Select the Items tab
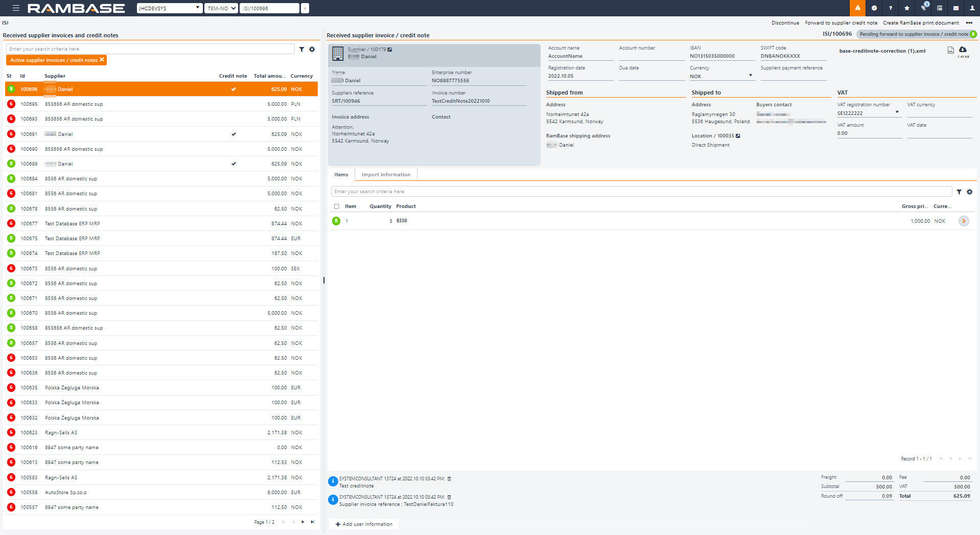This screenshot has width=980, height=535. [341, 175]
